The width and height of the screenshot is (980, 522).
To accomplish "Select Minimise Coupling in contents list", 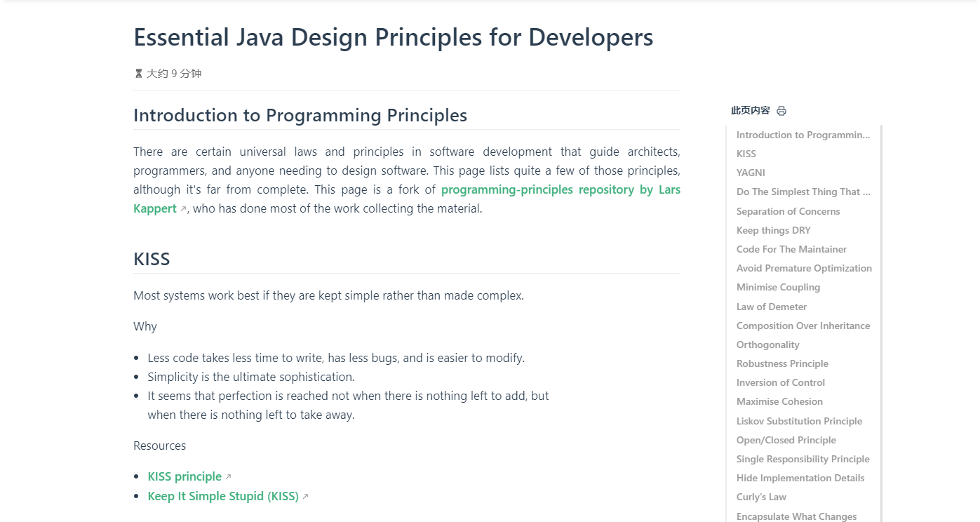I will 778,287.
